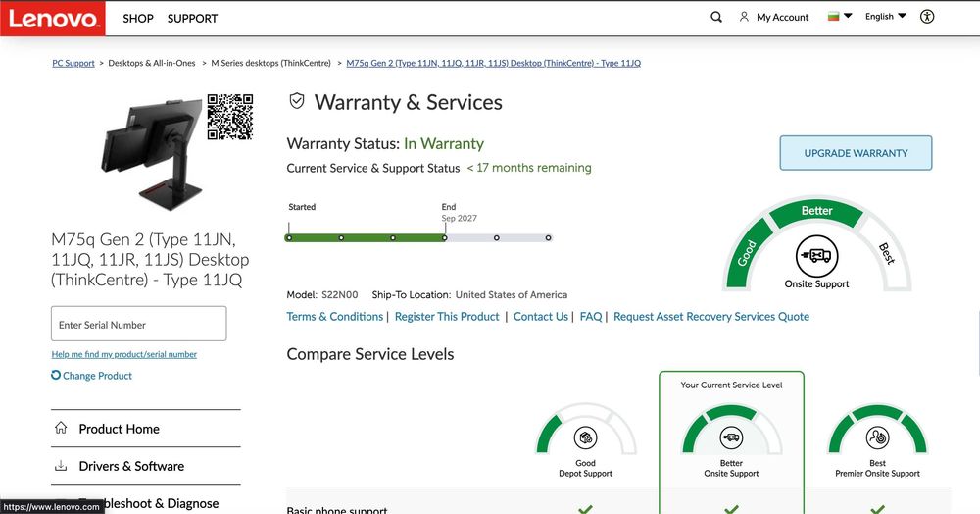Screen dimensions: 980x514
Task: Open the FAQ link
Action: [x=591, y=317]
